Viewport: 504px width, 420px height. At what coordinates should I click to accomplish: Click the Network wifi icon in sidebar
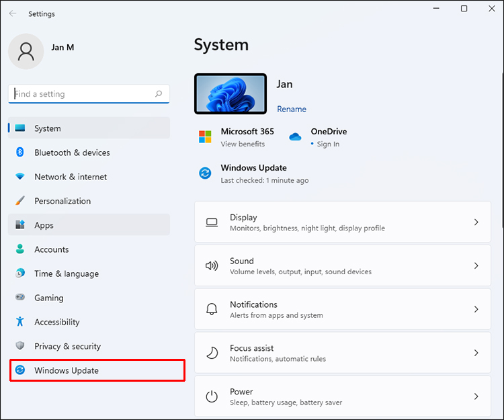[20, 177]
